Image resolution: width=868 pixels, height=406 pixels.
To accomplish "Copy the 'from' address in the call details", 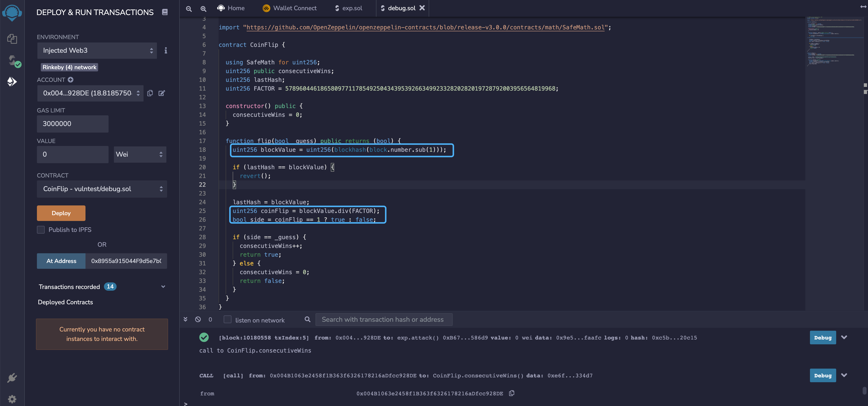I will tap(511, 393).
